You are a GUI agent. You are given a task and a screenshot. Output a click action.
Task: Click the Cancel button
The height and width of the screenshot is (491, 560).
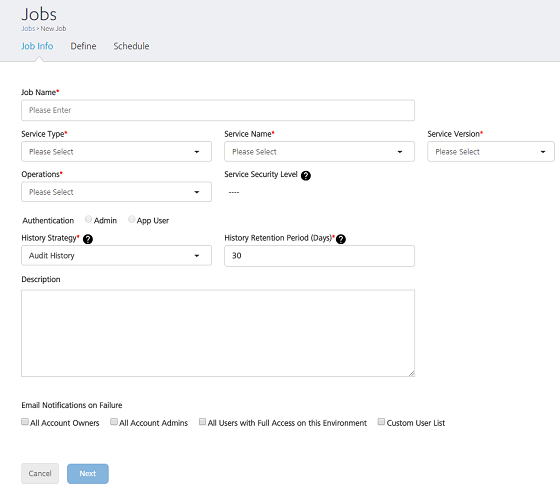[40, 474]
